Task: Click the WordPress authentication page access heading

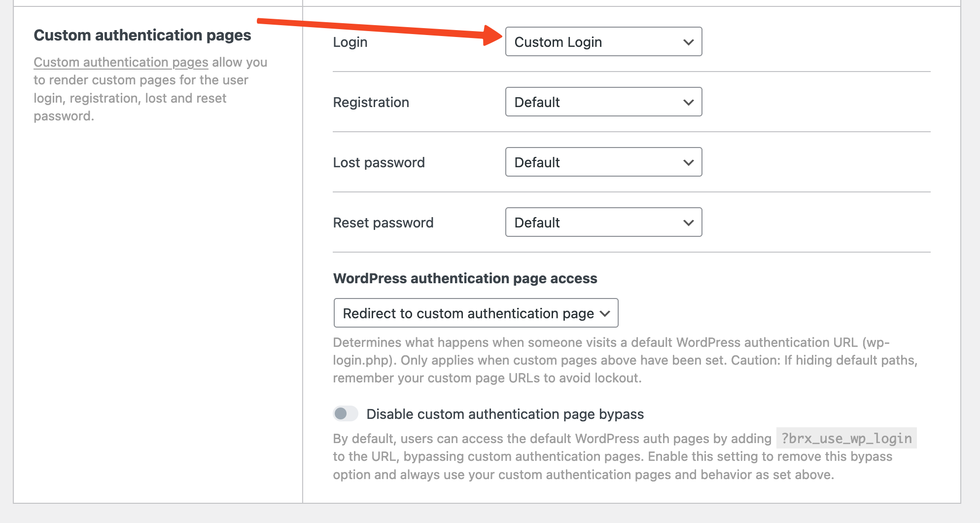Action: 465,279
